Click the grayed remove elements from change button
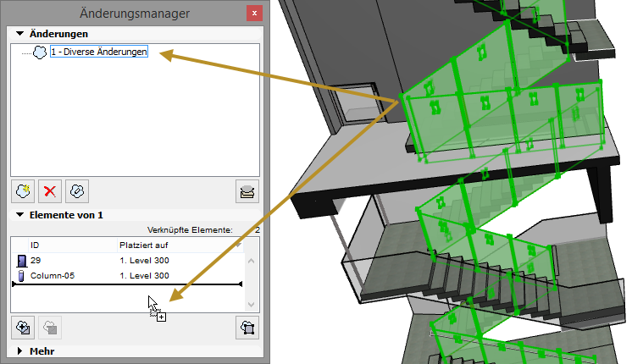632x364 pixels. point(50,328)
